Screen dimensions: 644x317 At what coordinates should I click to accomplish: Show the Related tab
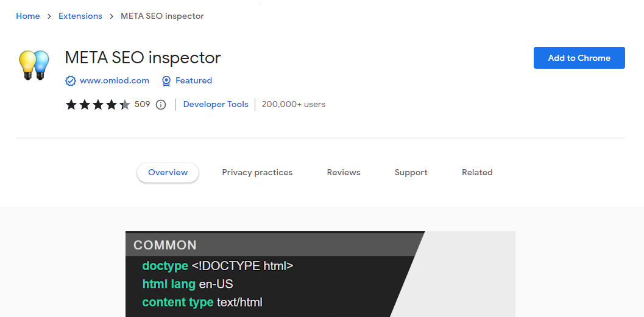click(x=477, y=173)
